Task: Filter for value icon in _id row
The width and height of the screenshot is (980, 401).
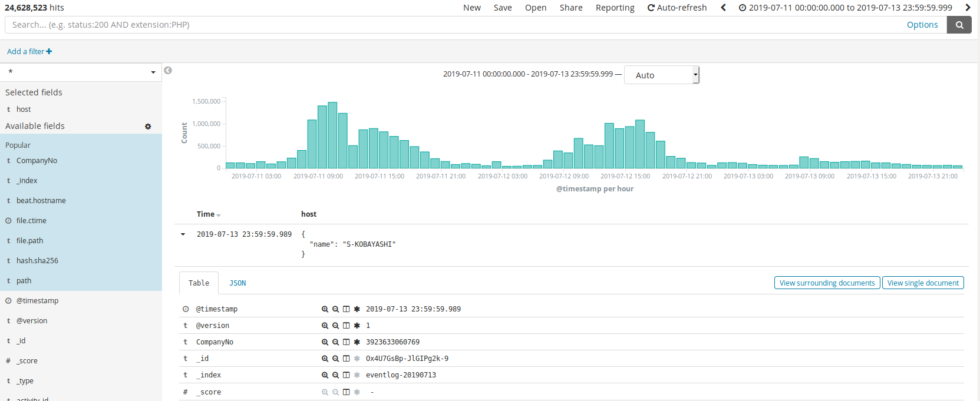Action: (x=325, y=359)
